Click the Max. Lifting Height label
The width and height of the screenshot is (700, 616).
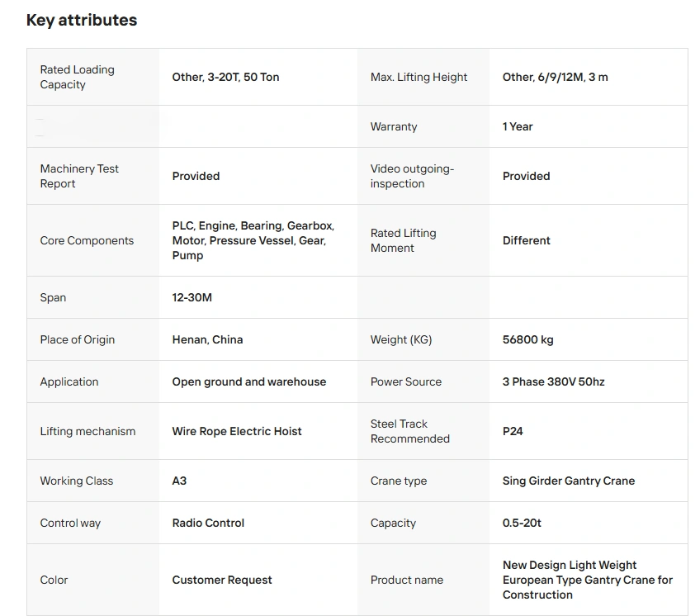(419, 77)
